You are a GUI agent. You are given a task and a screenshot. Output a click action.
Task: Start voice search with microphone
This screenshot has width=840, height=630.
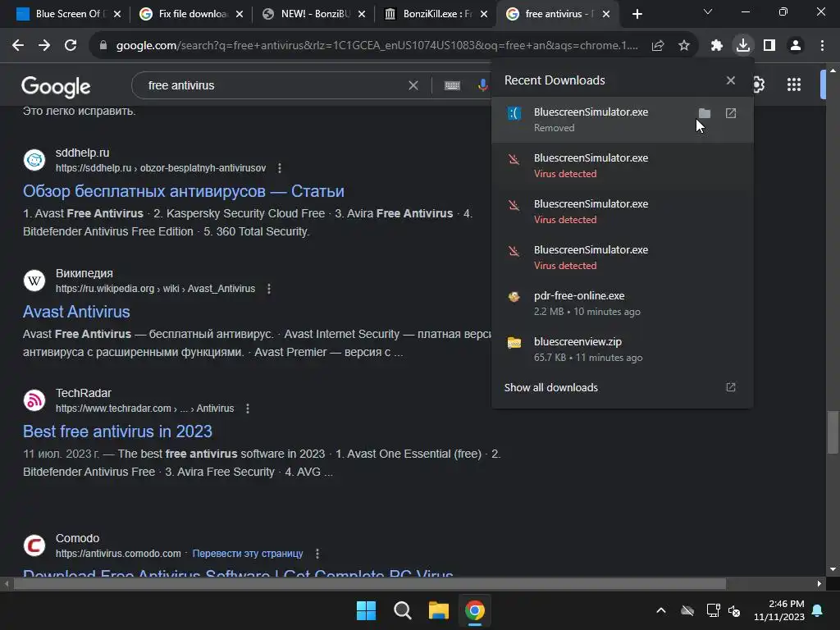482,85
